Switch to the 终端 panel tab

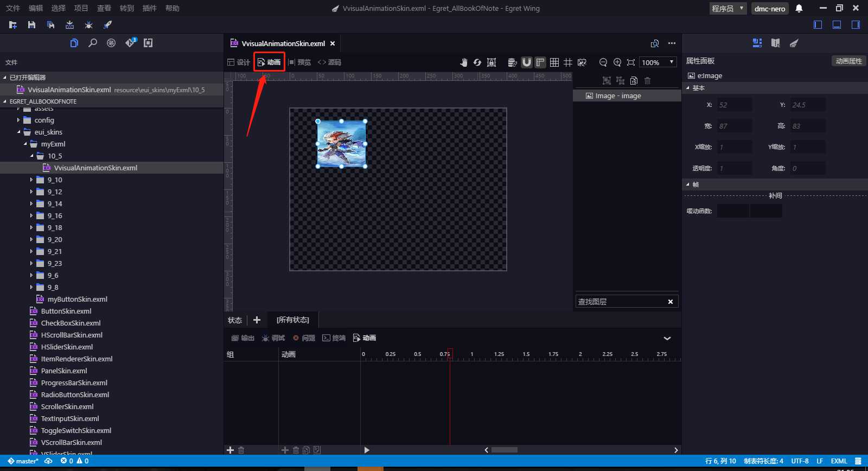[x=334, y=338]
